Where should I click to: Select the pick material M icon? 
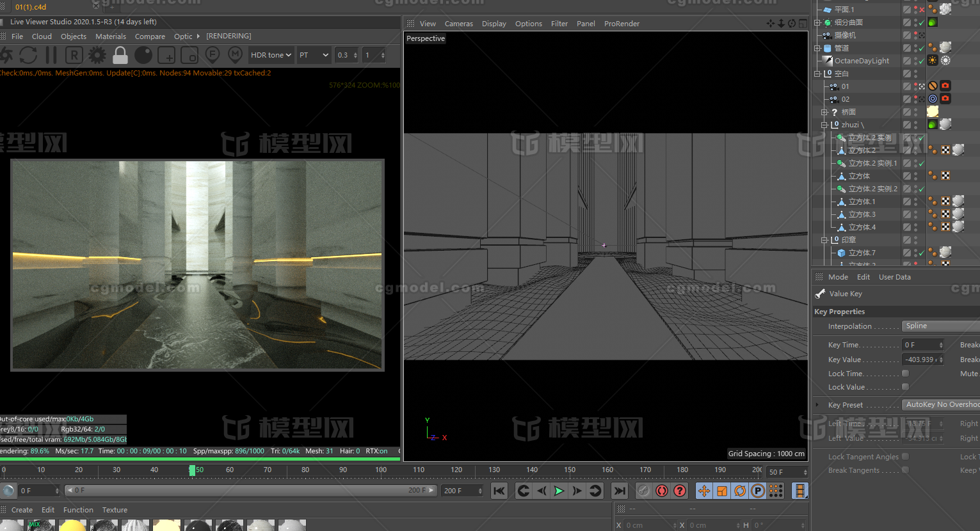pyautogui.click(x=236, y=54)
